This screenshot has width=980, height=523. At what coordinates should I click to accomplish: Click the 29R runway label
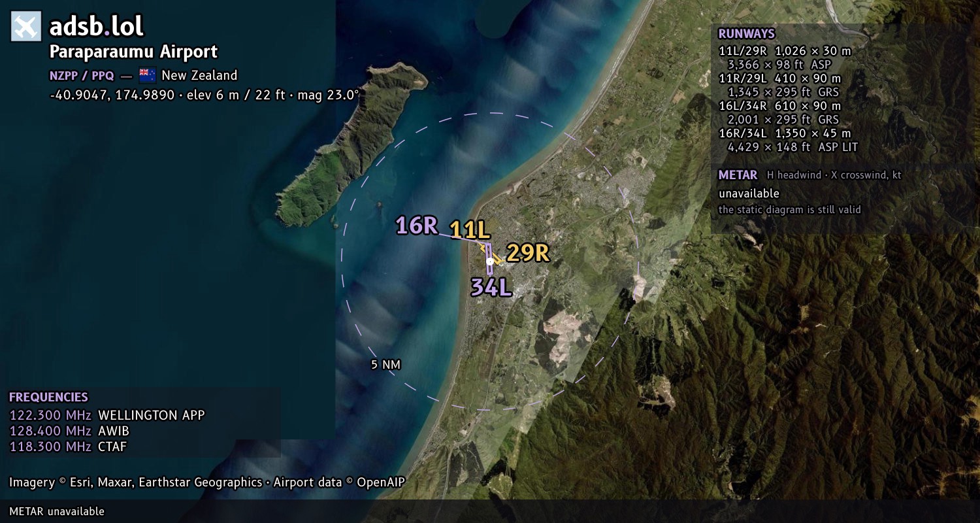pos(528,253)
